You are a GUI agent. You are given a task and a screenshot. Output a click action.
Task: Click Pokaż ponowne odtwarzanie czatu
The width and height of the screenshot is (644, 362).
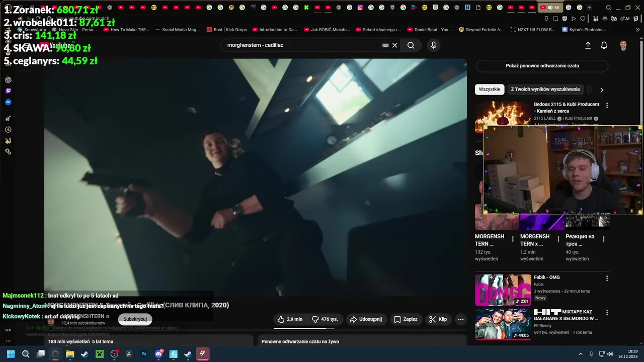point(542,66)
